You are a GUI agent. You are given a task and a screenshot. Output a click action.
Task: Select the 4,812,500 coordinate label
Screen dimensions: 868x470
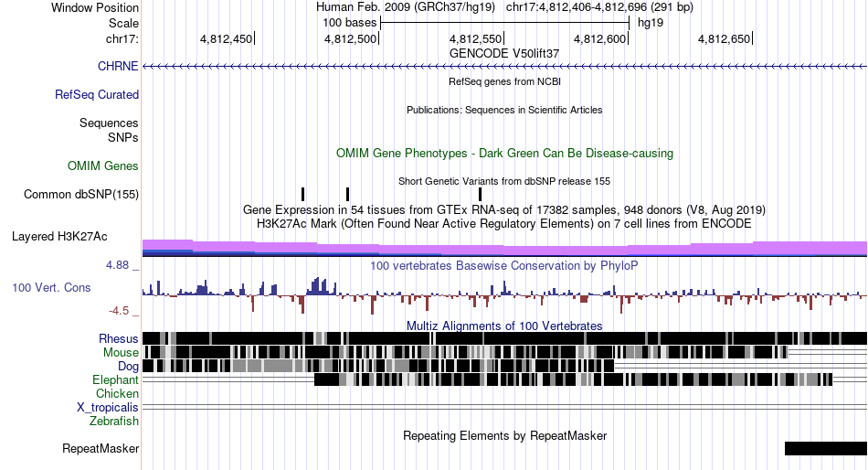351,38
